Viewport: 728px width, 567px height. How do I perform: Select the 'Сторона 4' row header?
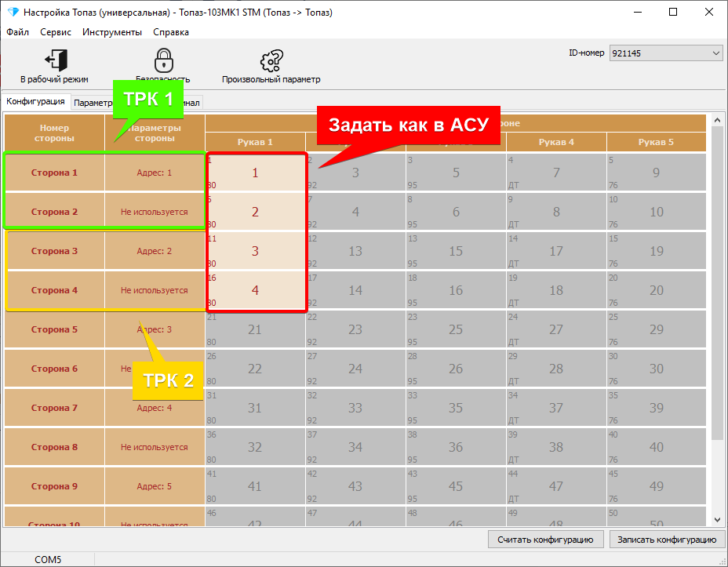point(54,290)
